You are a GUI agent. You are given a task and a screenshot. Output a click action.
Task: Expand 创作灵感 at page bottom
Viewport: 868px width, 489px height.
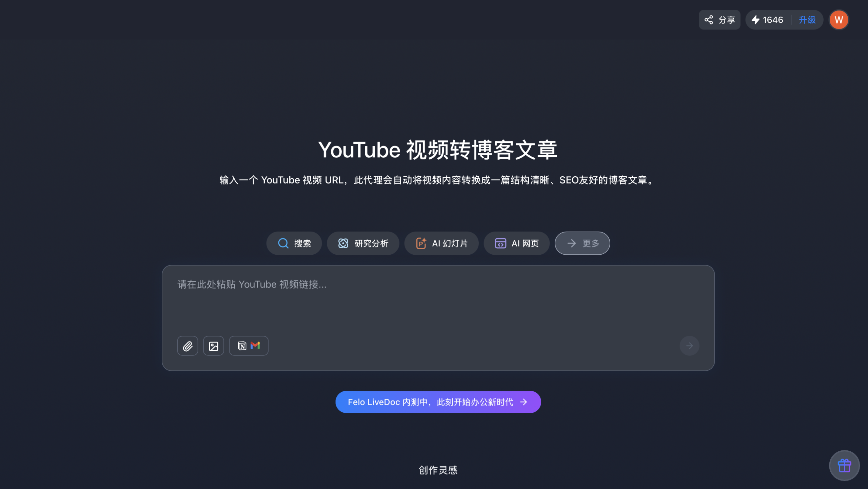point(438,470)
